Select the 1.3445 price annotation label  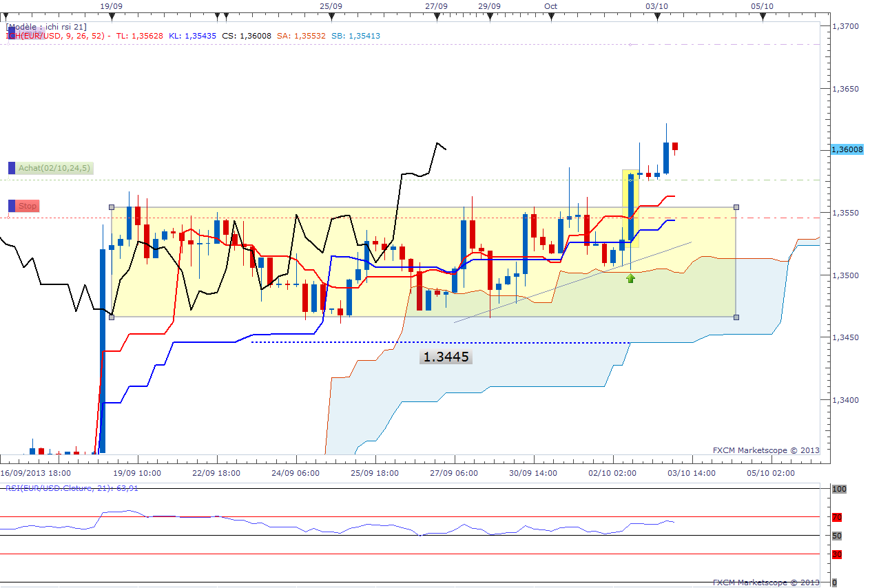[446, 357]
